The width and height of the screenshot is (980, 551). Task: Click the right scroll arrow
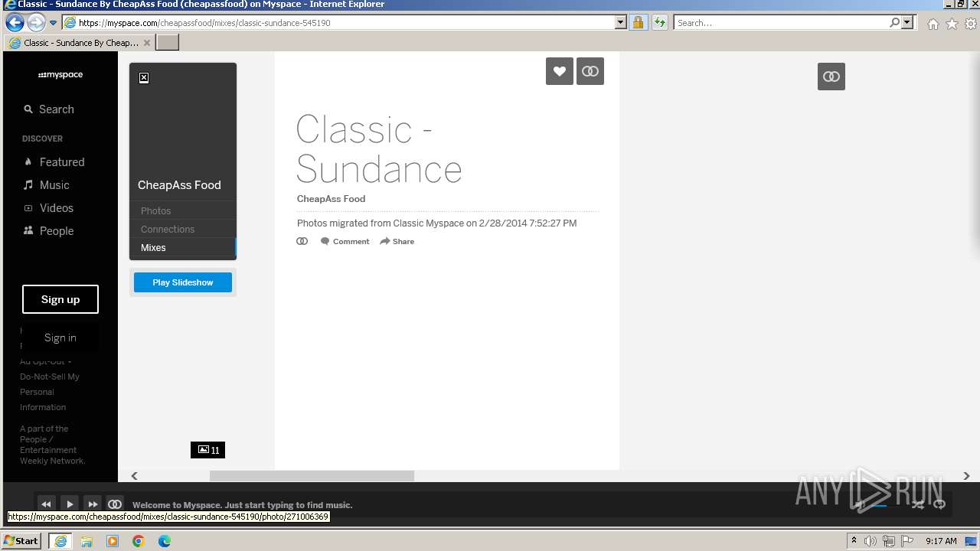[x=966, y=476]
